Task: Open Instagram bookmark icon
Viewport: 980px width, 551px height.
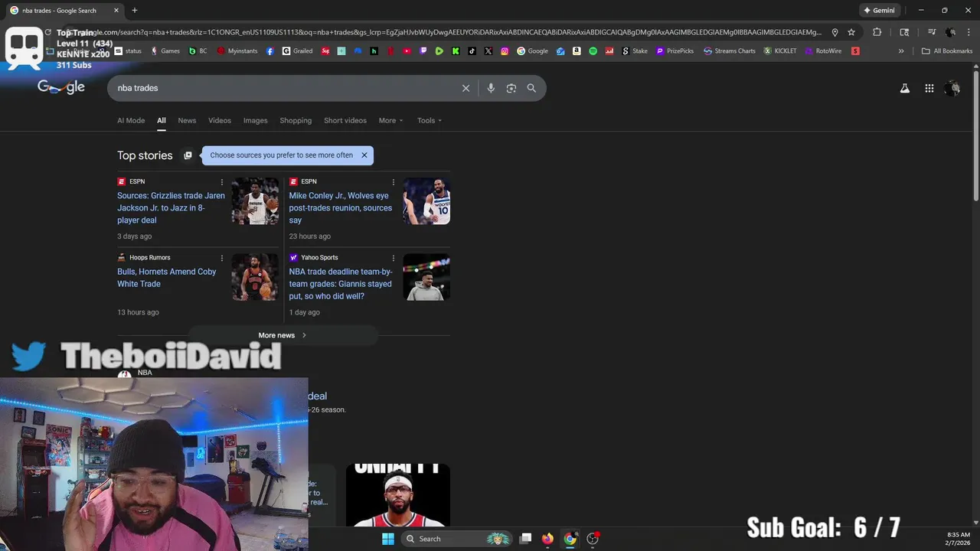Action: (505, 51)
